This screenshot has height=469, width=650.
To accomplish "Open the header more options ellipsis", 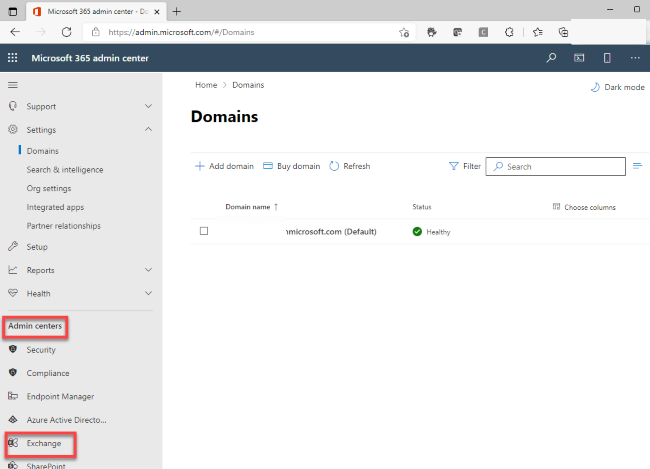I will (x=635, y=58).
